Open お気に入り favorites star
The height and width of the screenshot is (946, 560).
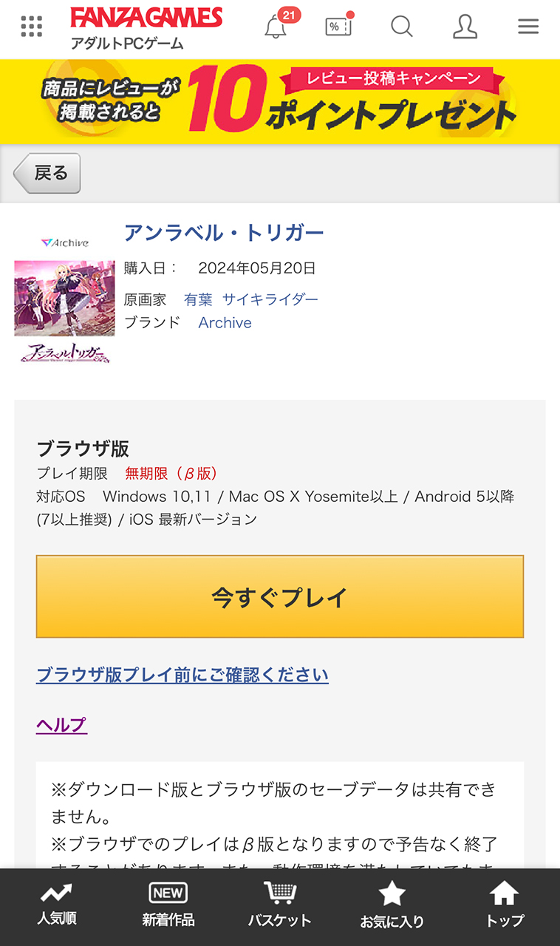[x=392, y=905]
